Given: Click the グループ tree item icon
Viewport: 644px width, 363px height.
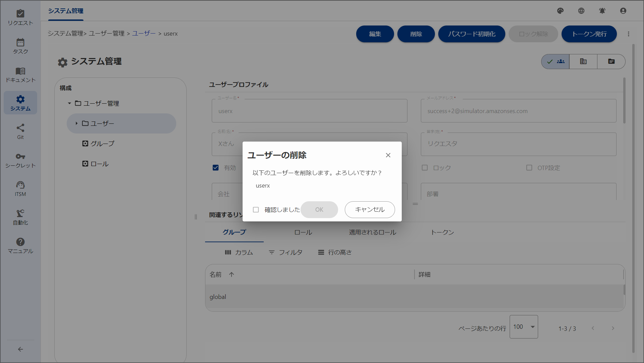Looking at the screenshot, I should (85, 144).
